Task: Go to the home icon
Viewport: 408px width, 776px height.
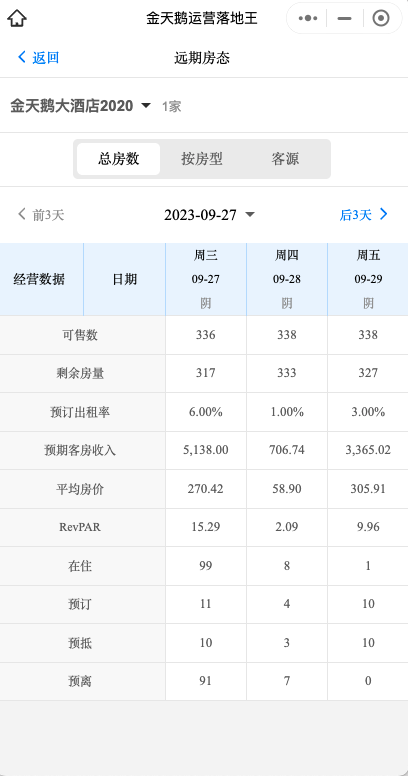Action: click(17, 18)
